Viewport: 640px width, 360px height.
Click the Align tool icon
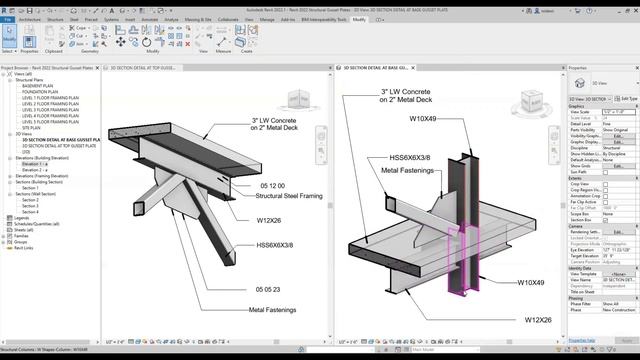pyautogui.click(x=120, y=30)
